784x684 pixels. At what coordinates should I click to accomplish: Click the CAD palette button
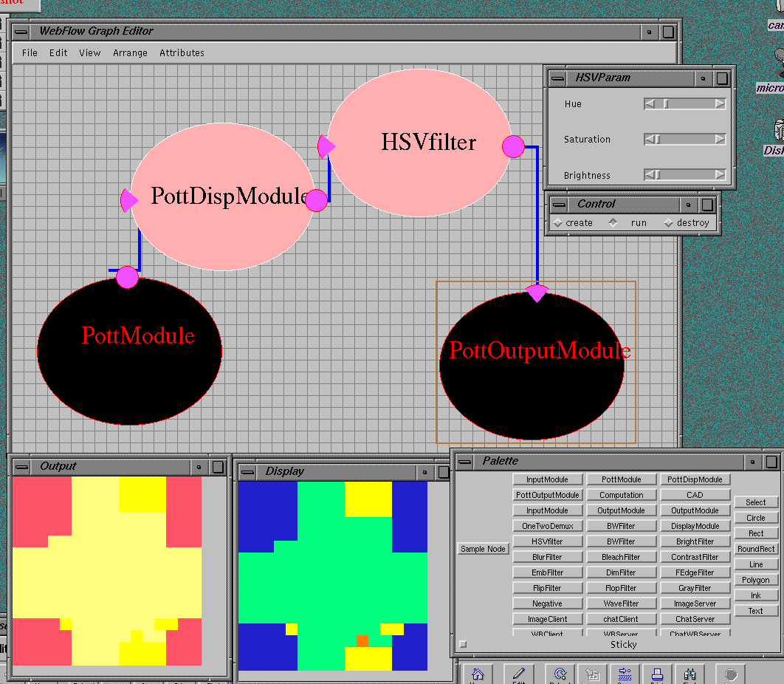pyautogui.click(x=695, y=495)
